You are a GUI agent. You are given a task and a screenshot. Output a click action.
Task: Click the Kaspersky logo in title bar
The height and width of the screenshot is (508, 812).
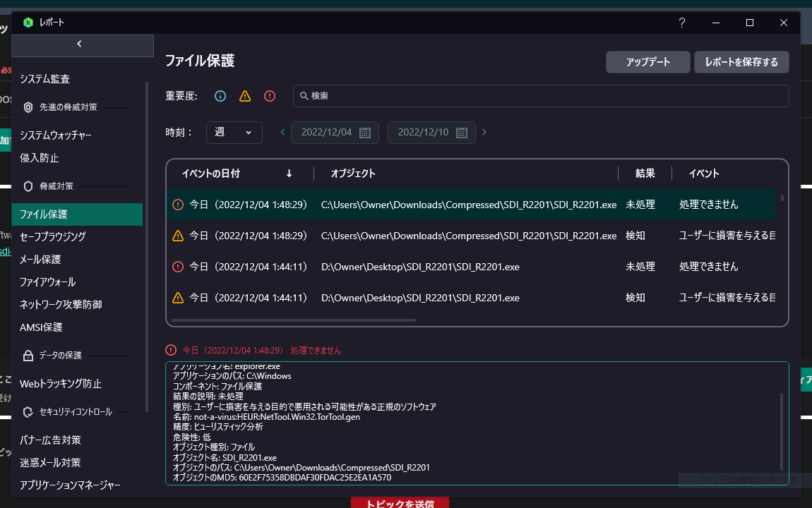point(28,23)
